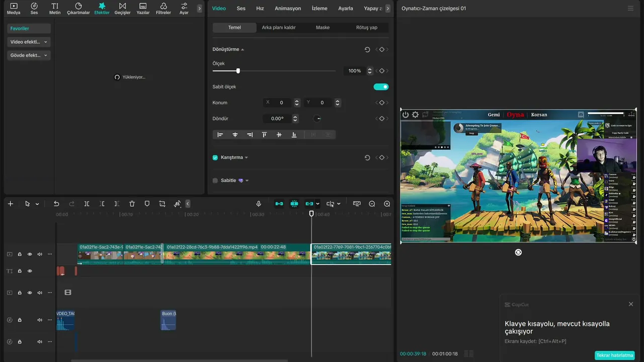Center the clip vertically with align icon

point(279,135)
